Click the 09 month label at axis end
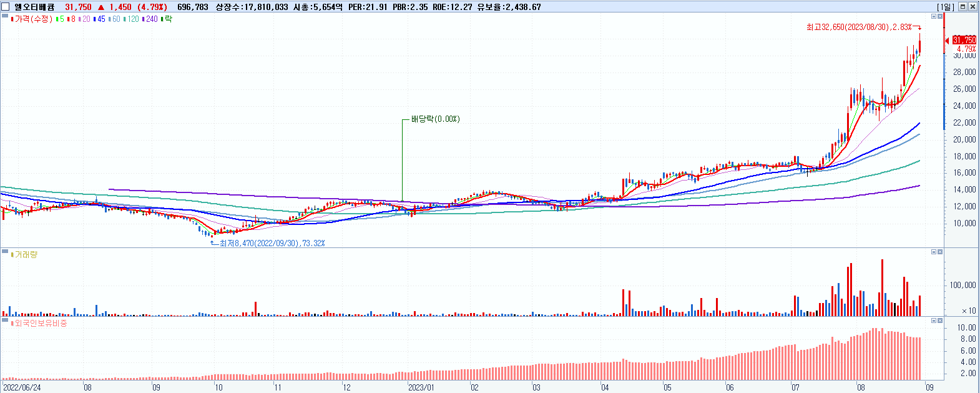The image size is (980, 393). 929,387
